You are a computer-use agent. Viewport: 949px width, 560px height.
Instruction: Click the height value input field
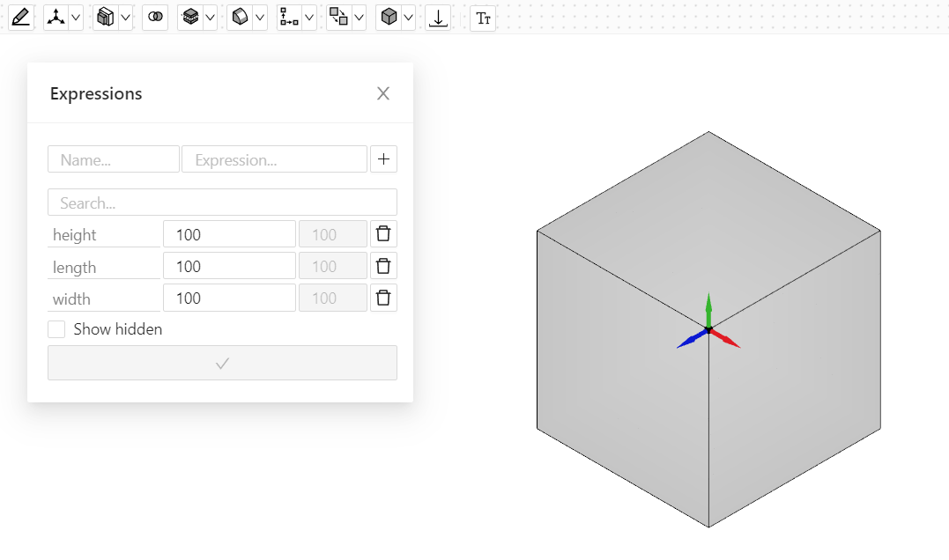click(x=229, y=234)
